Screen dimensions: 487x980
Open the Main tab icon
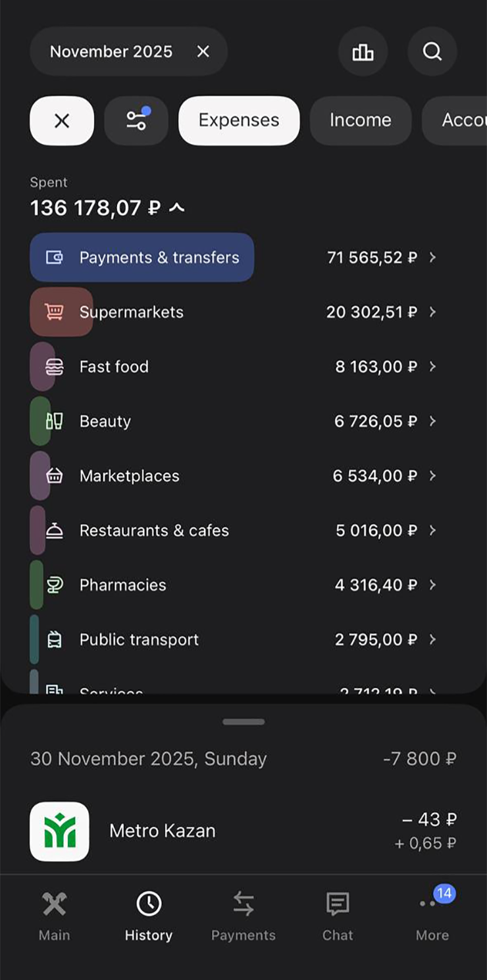tap(54, 905)
